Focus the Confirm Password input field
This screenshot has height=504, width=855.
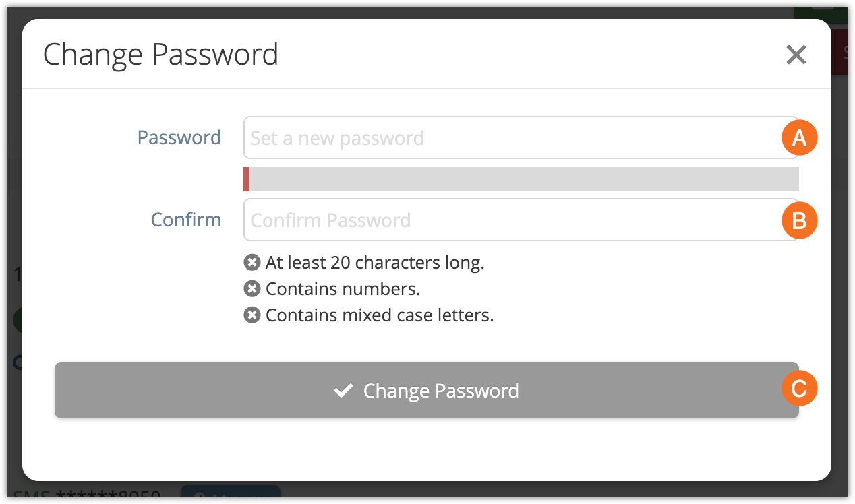[x=512, y=220]
